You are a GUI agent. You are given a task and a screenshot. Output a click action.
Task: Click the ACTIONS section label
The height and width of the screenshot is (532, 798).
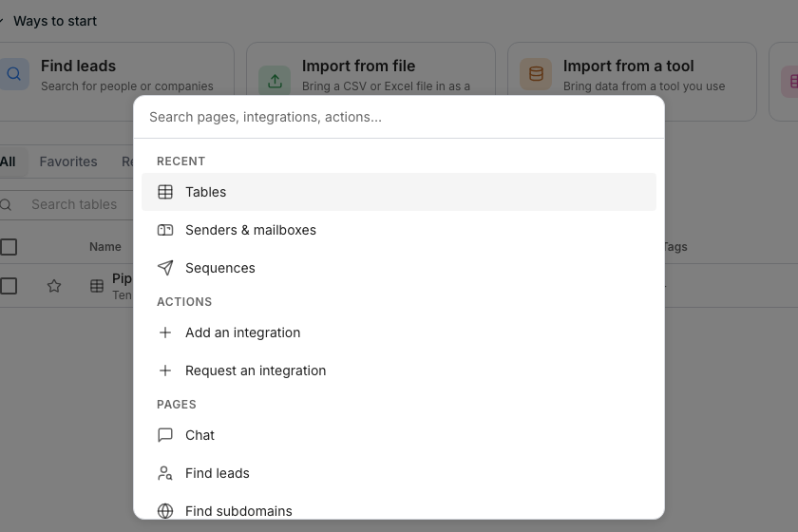184,302
